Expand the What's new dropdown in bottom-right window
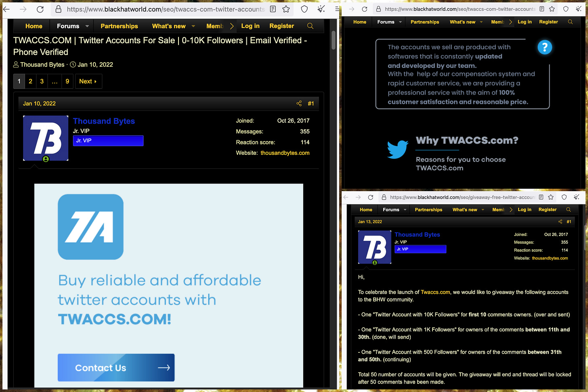This screenshot has width=588, height=392. (483, 209)
